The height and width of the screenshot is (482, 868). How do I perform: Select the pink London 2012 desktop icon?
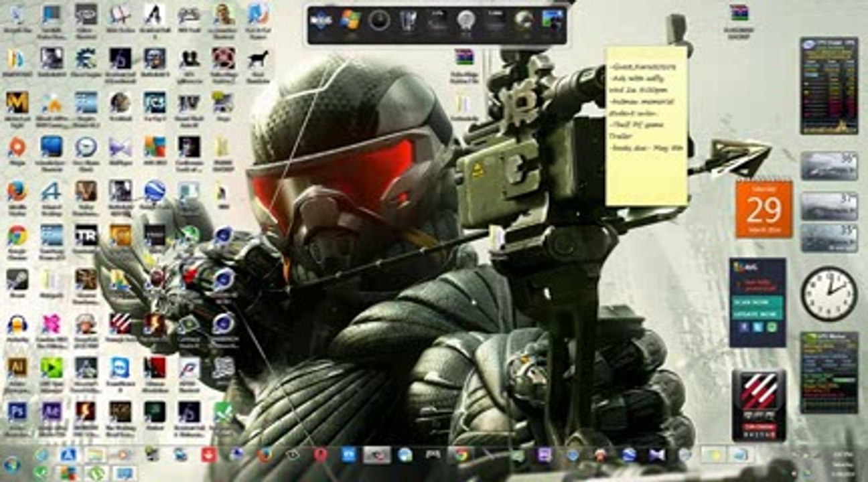click(52, 324)
